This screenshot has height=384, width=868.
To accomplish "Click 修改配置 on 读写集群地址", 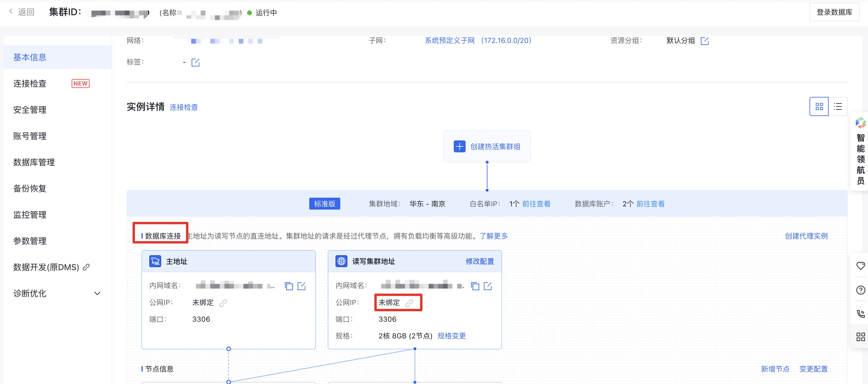I will pyautogui.click(x=479, y=261).
